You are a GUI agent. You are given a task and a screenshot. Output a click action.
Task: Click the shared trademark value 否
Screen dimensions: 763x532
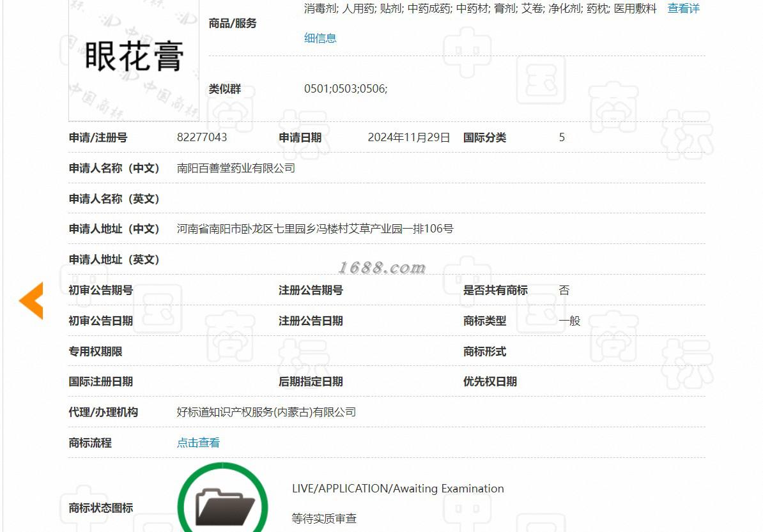[564, 291]
